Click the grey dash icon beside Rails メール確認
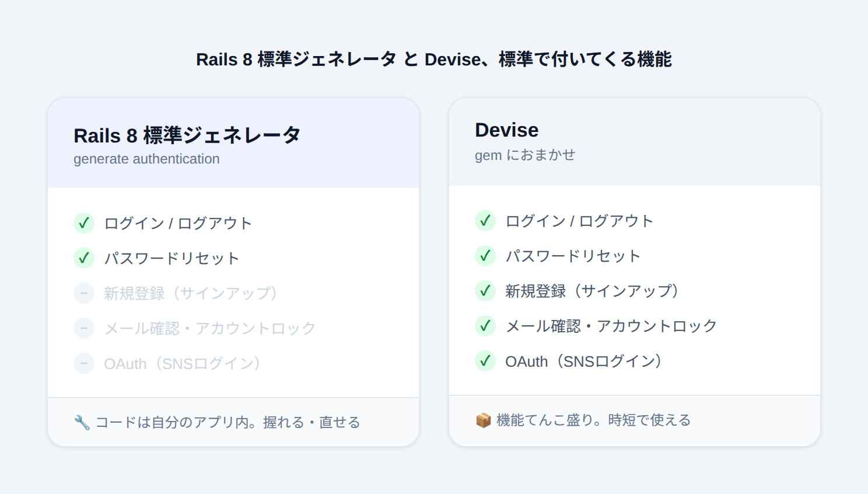 tap(84, 328)
